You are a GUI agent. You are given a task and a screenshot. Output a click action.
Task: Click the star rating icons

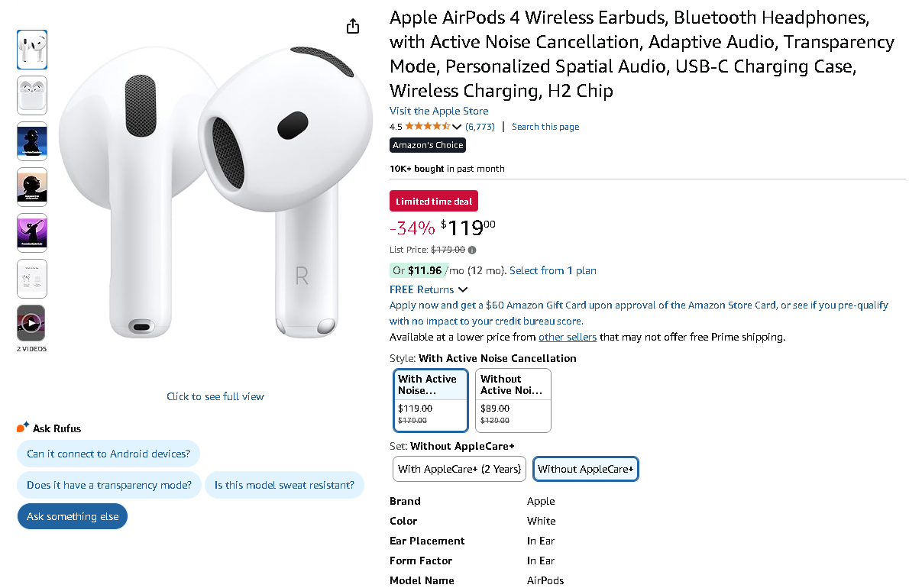coord(428,127)
